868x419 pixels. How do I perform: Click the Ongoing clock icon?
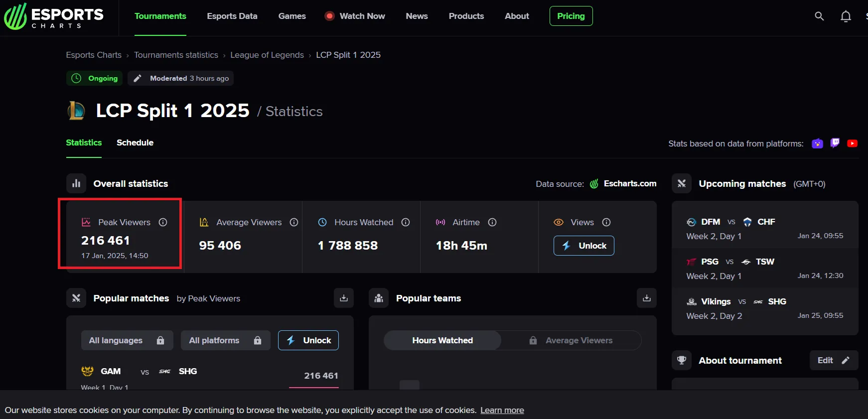pyautogui.click(x=76, y=78)
